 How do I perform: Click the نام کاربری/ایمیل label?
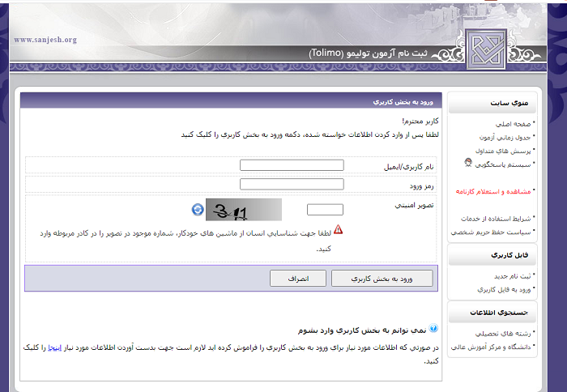pyautogui.click(x=408, y=167)
